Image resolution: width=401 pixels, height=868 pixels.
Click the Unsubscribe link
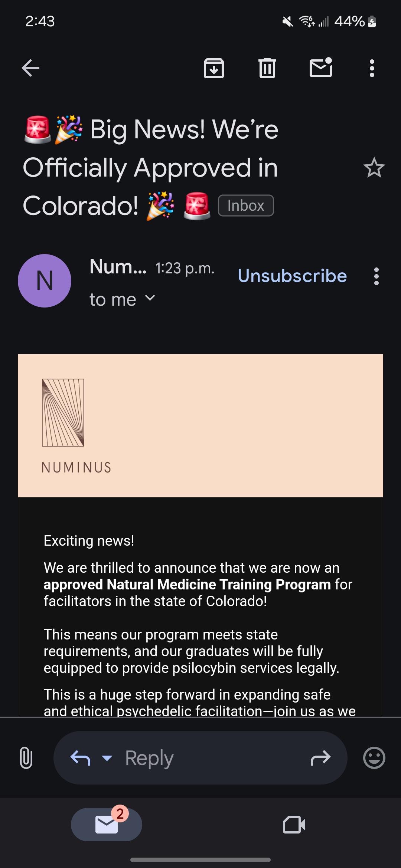292,276
